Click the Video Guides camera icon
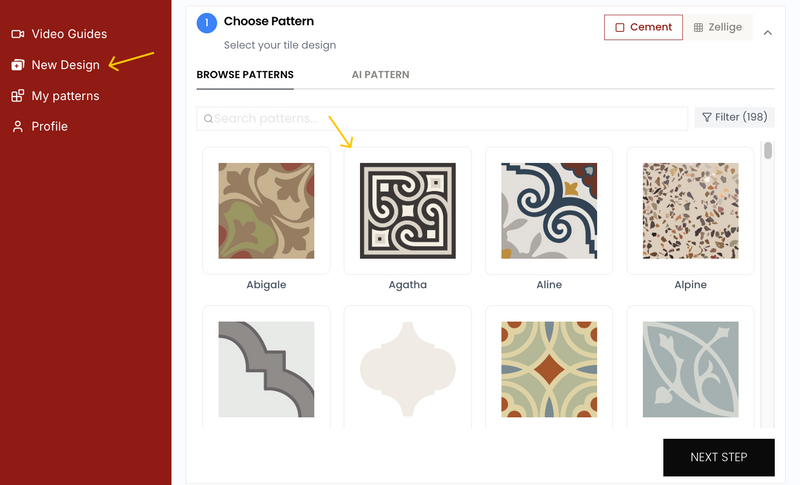The image size is (800, 485). point(17,34)
